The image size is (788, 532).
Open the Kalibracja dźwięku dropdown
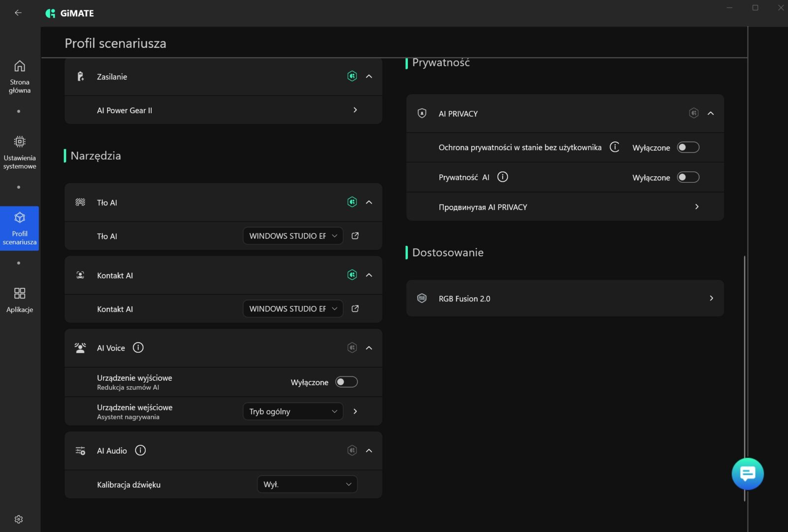[307, 484]
